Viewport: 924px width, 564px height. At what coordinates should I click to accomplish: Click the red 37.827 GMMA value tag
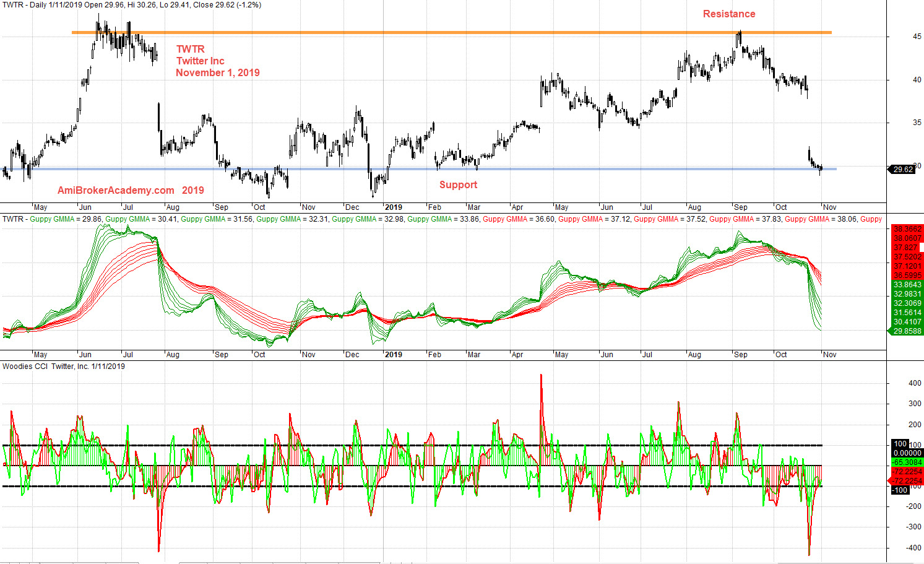pyautogui.click(x=907, y=248)
